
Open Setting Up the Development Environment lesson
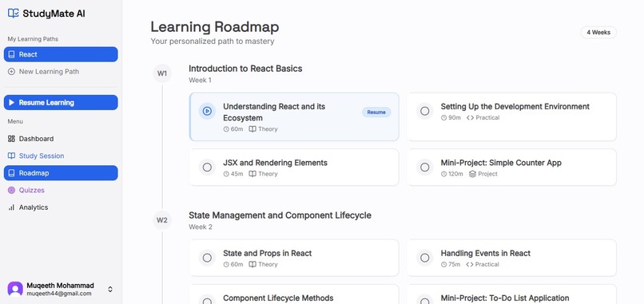pyautogui.click(x=511, y=117)
